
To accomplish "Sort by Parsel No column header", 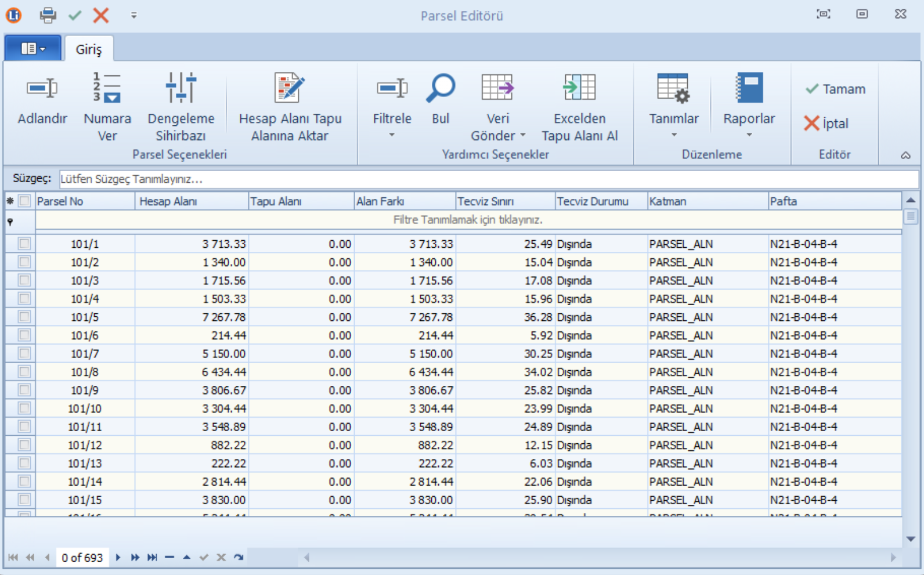I will [85, 201].
